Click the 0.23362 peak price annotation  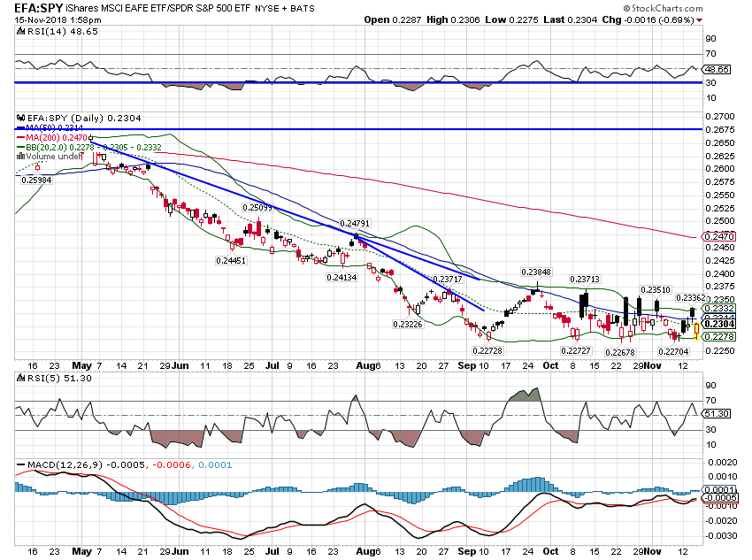(691, 298)
